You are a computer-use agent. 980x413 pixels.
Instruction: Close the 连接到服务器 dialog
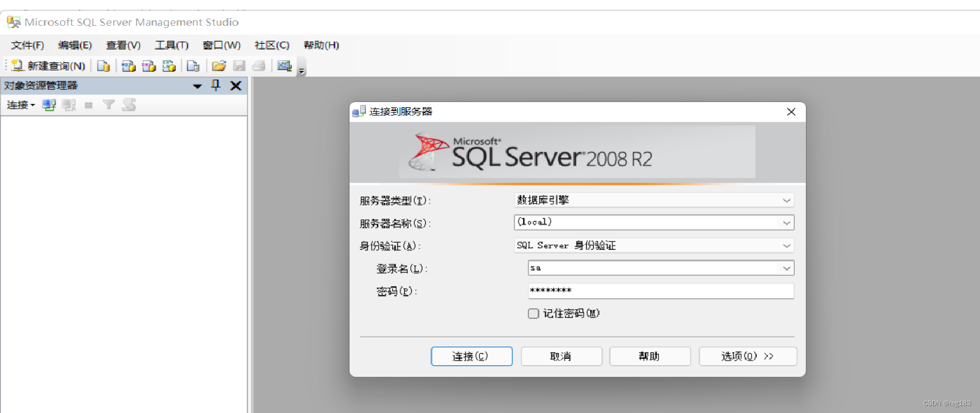[x=791, y=111]
